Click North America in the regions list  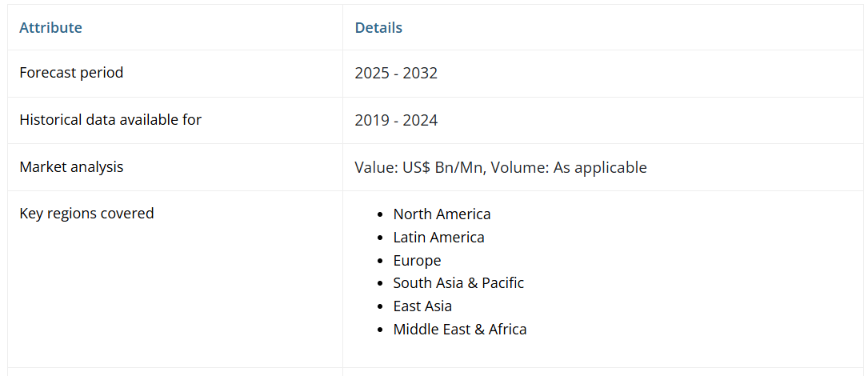tap(442, 214)
